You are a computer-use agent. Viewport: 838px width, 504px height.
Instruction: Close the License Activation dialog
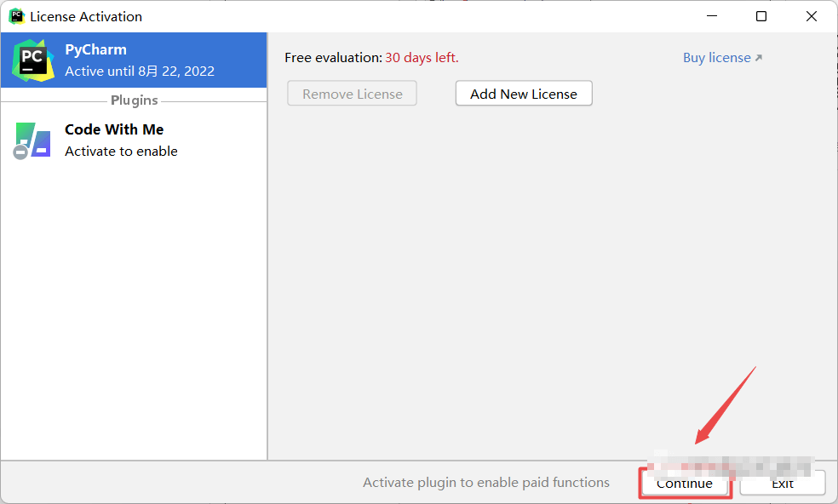pyautogui.click(x=812, y=16)
